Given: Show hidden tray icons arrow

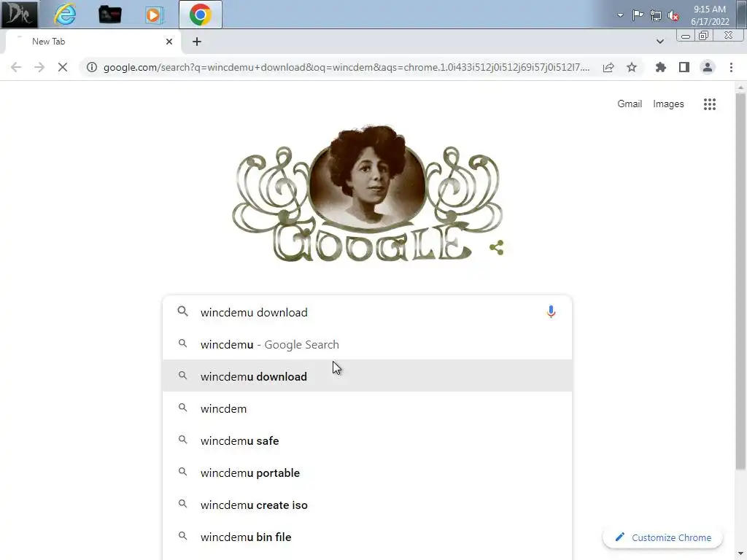Looking at the screenshot, I should (x=620, y=15).
